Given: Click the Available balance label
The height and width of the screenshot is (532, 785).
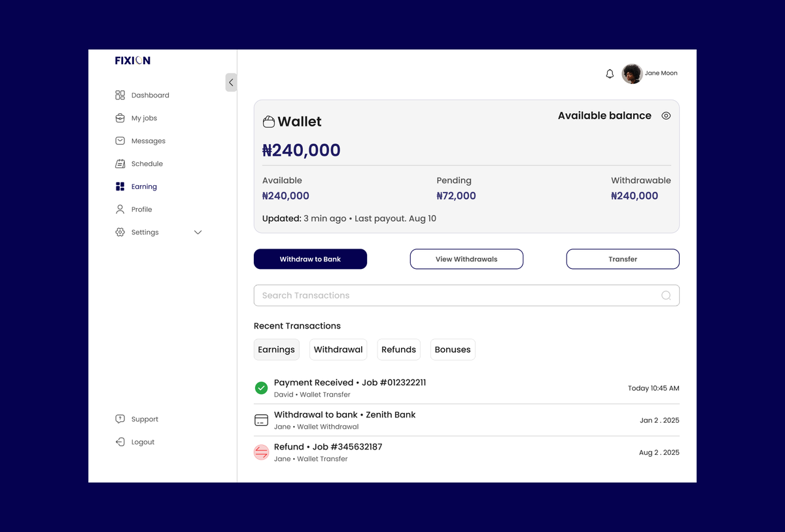Looking at the screenshot, I should tap(604, 116).
